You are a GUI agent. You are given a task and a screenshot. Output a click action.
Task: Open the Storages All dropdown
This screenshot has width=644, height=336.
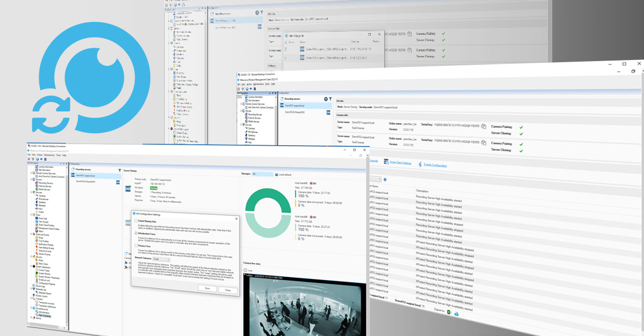click(x=262, y=174)
